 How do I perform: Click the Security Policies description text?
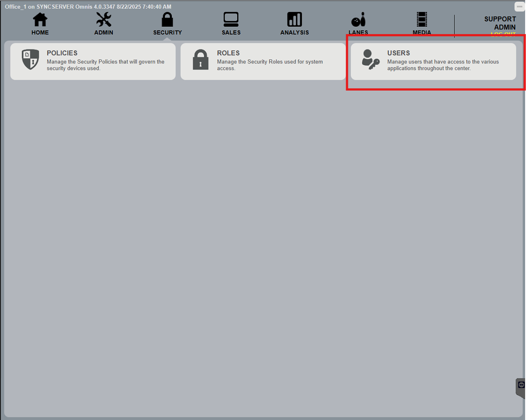point(105,65)
